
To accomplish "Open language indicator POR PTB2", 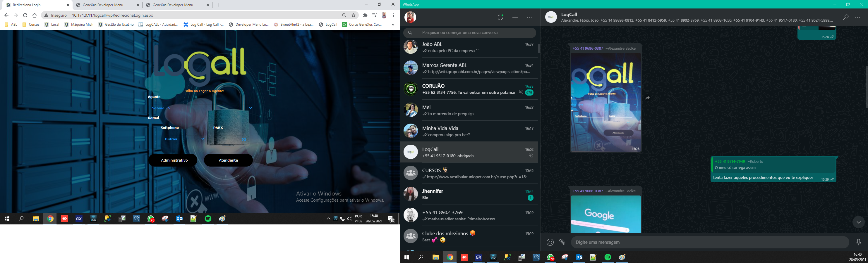I will (358, 219).
